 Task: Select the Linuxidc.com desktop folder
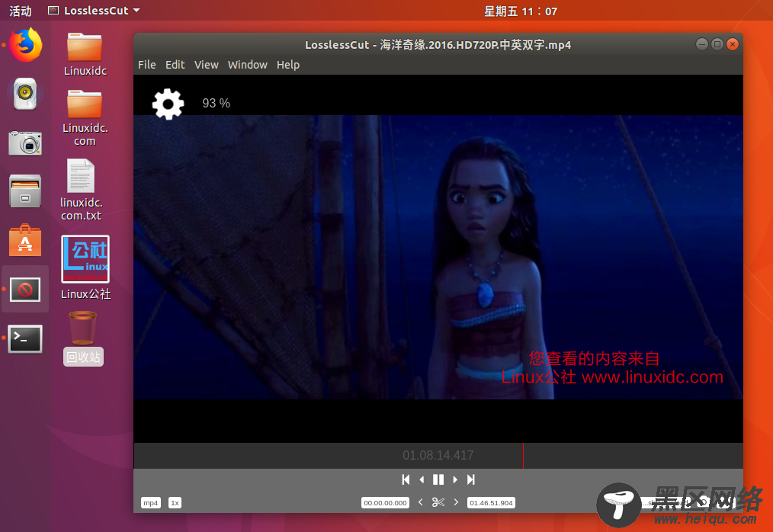pos(85,118)
